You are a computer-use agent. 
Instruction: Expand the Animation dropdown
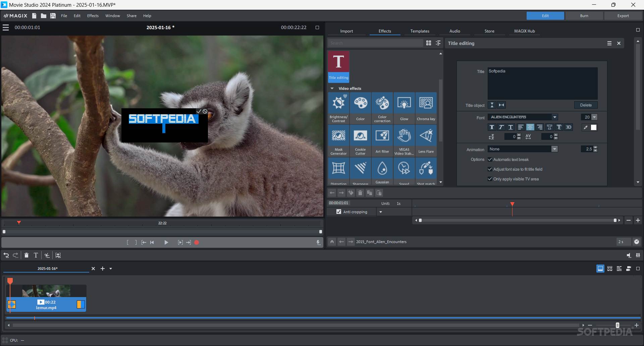(554, 149)
